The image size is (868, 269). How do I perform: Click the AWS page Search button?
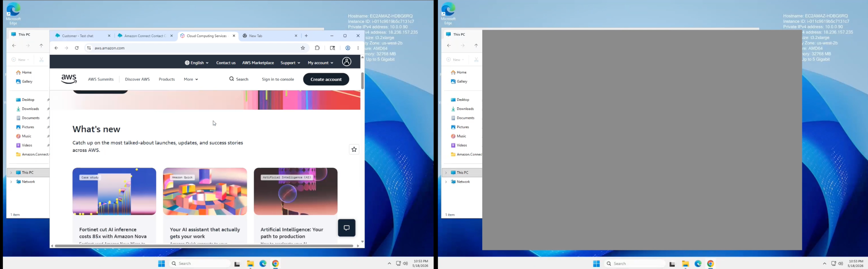[x=239, y=79]
